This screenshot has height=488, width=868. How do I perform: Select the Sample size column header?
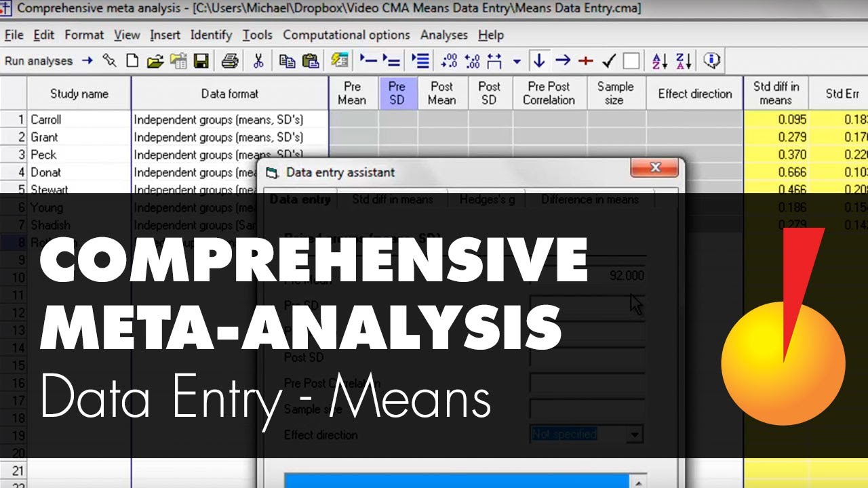[x=615, y=94]
